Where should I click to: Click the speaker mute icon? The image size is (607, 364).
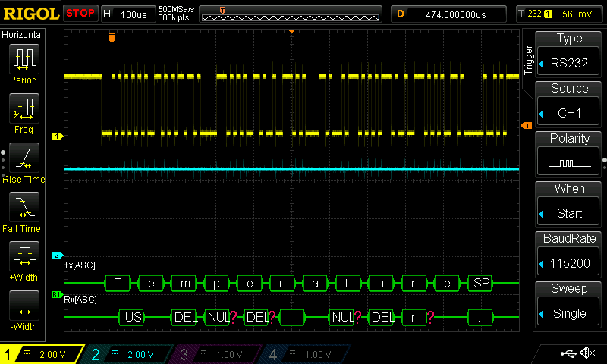coord(587,353)
